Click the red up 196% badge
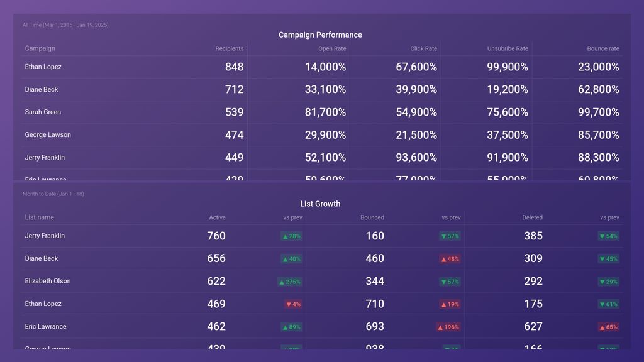This screenshot has width=644, height=362. click(x=448, y=327)
